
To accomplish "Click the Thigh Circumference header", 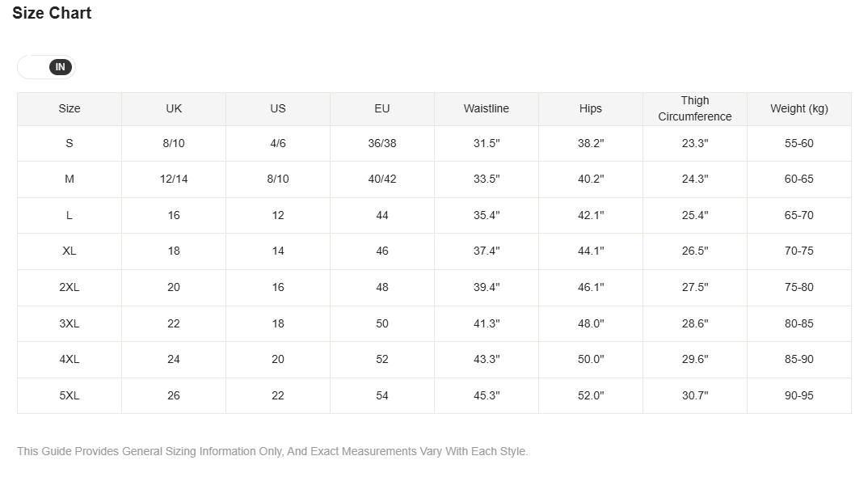I will (x=695, y=108).
